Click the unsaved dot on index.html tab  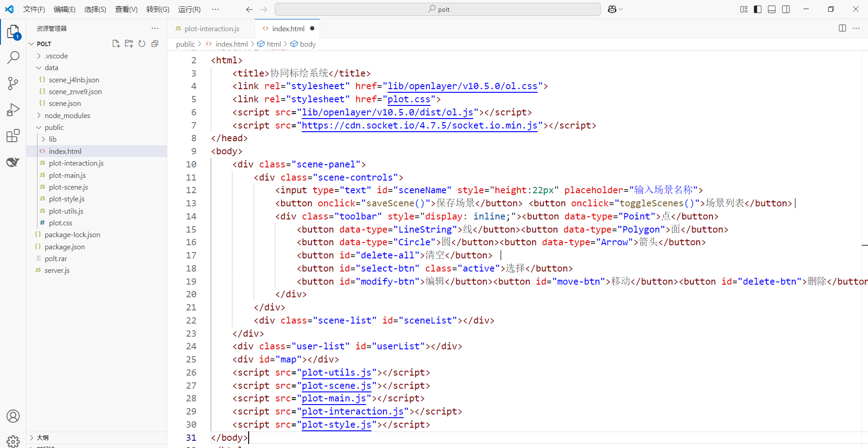312,29
